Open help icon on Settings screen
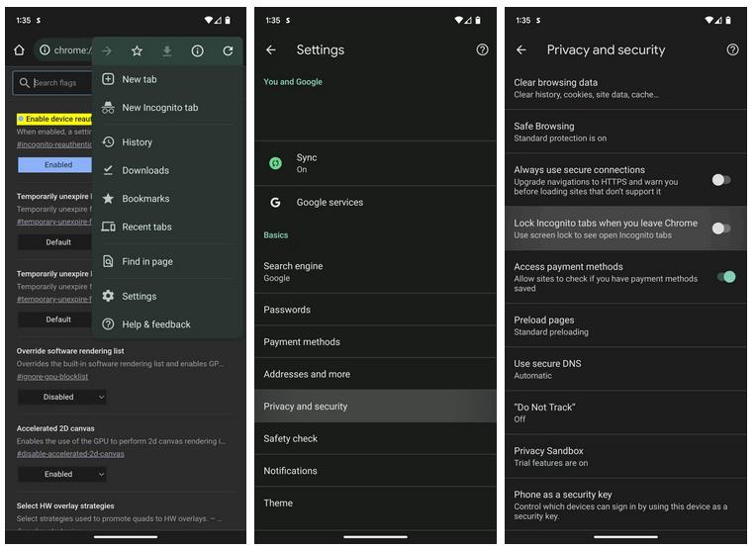The width and height of the screenshot is (756, 549). [482, 49]
